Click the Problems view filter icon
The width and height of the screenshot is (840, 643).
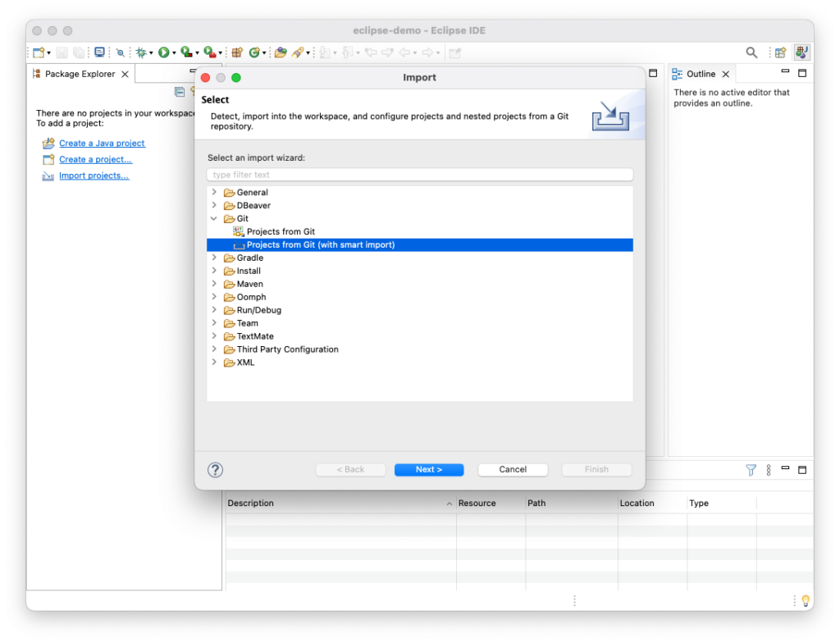click(x=751, y=470)
